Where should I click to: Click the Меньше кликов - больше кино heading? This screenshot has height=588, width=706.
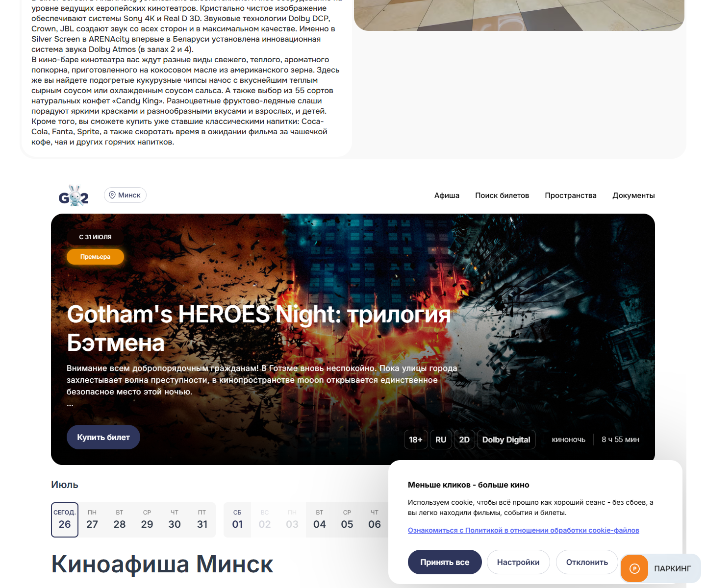pos(469,485)
